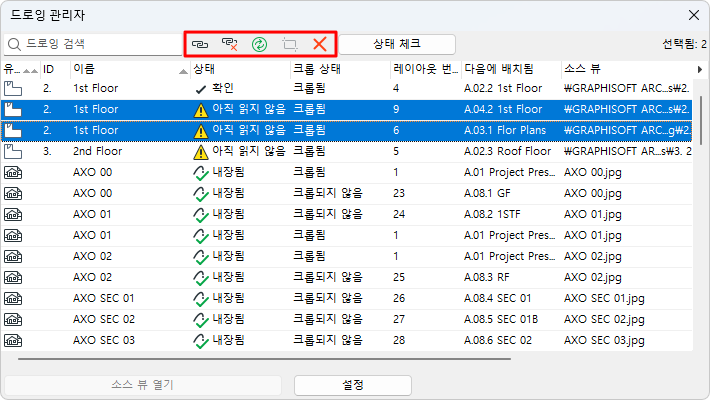The image size is (710, 400).
Task: Expand more columns with the right arrow
Action: 700,69
